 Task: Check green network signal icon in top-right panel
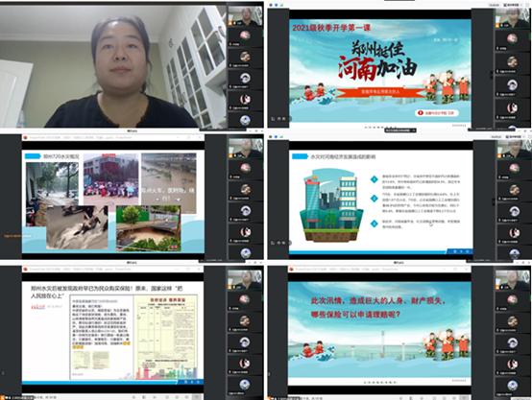(x=281, y=5)
